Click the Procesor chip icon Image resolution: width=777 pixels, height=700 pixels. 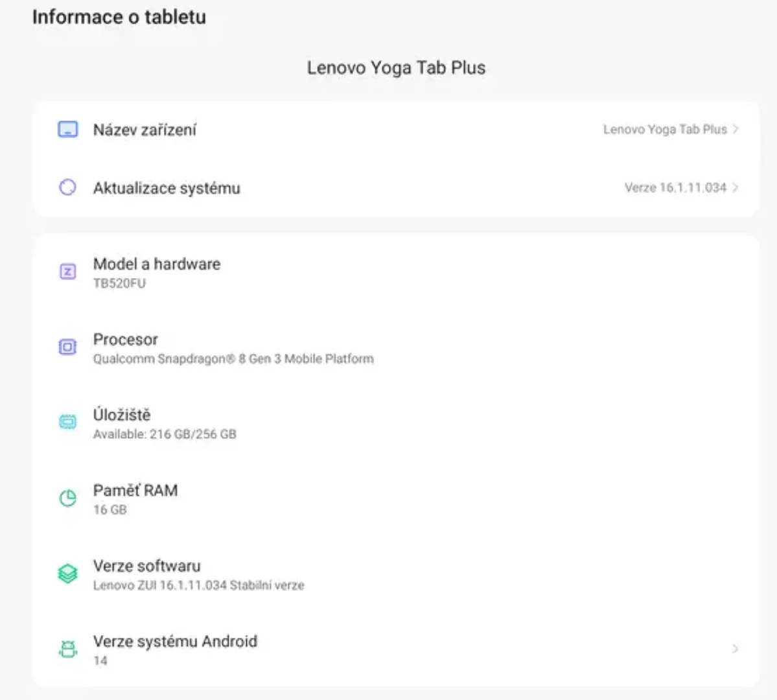coord(68,347)
